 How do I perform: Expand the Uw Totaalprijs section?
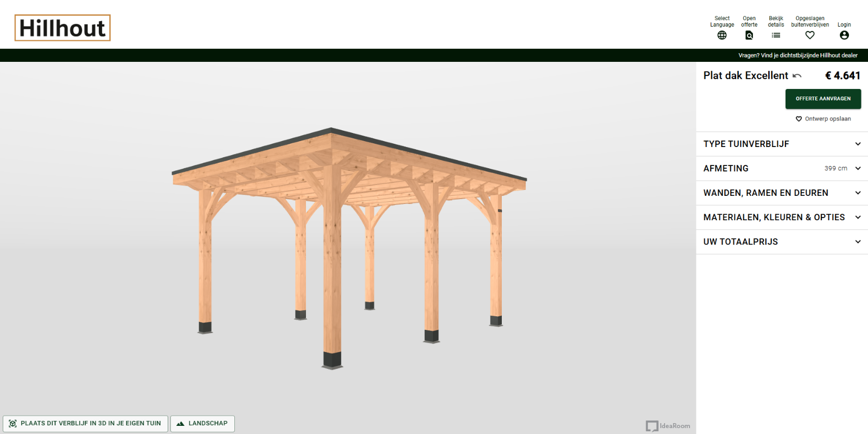tap(781, 241)
